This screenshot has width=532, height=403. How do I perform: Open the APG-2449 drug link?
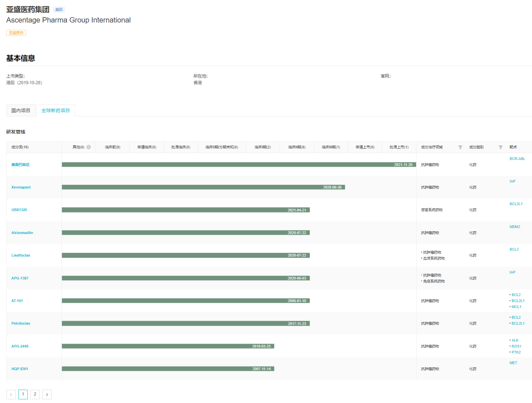(20, 346)
